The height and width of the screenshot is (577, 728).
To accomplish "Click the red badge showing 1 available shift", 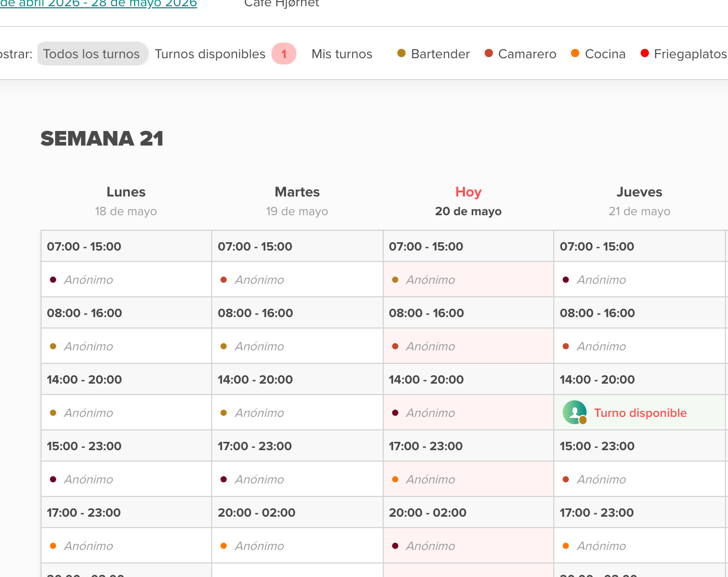I will tap(284, 54).
